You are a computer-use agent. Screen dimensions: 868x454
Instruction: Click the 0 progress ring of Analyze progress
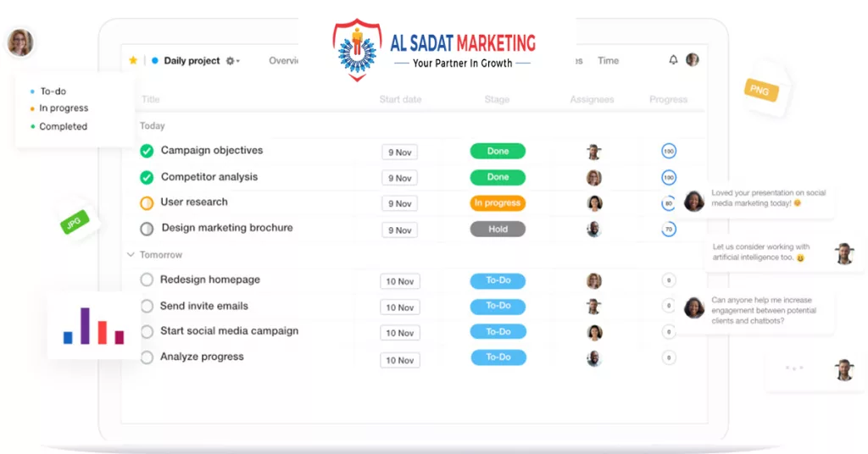coord(669,357)
